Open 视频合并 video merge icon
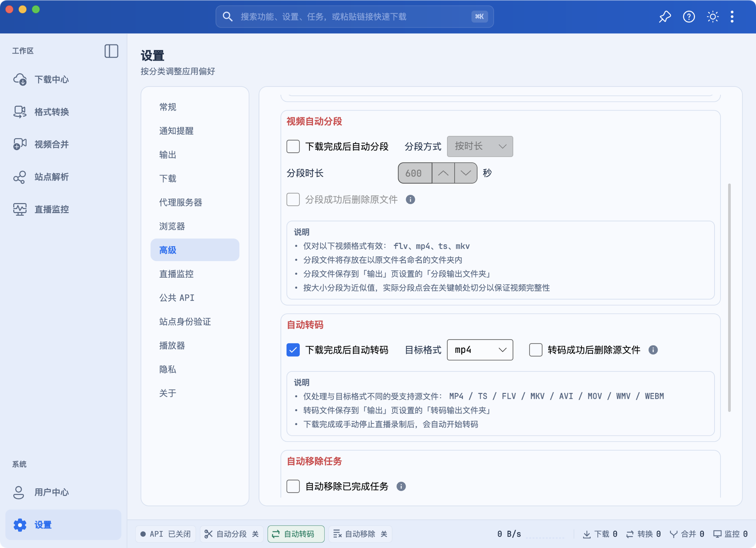 pos(20,144)
